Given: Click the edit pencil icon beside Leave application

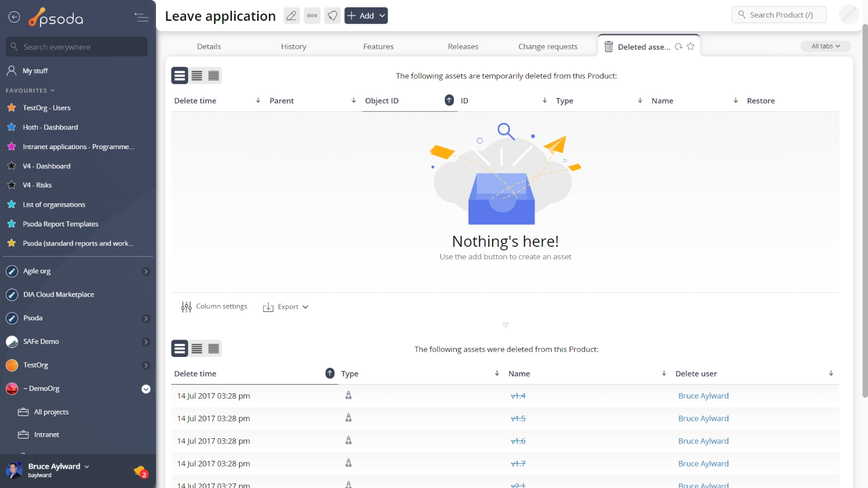Looking at the screenshot, I should click(x=291, y=16).
